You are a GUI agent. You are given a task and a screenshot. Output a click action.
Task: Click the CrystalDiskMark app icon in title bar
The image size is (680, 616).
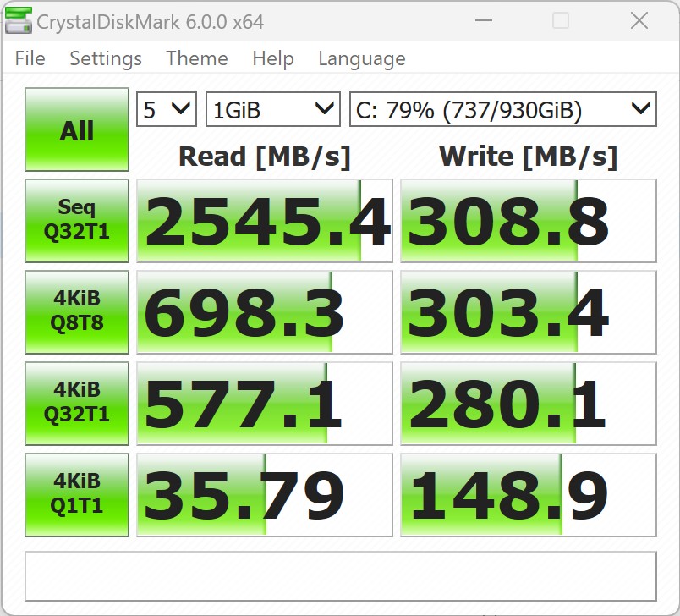coord(19,20)
